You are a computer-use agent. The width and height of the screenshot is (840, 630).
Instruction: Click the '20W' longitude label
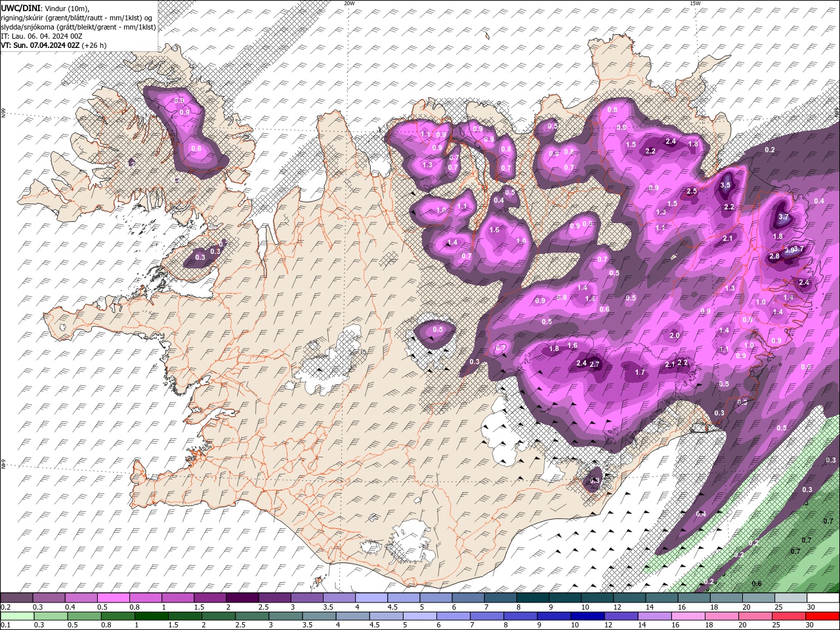tap(349, 3)
